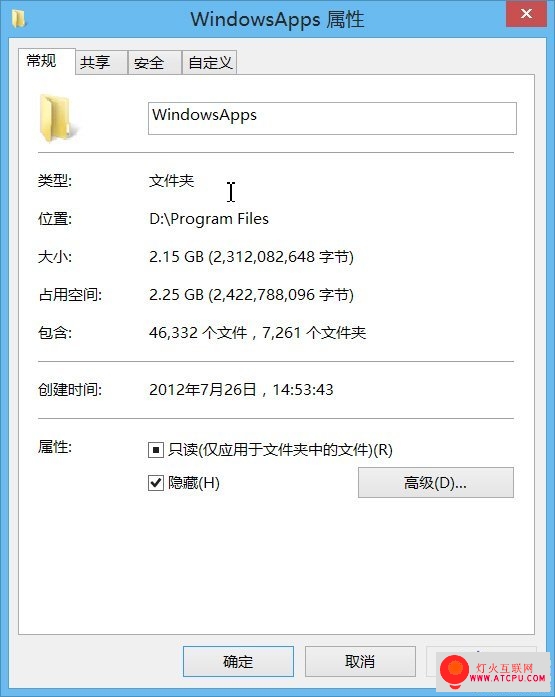Toggle the read-only (只读) checkbox

pos(156,450)
